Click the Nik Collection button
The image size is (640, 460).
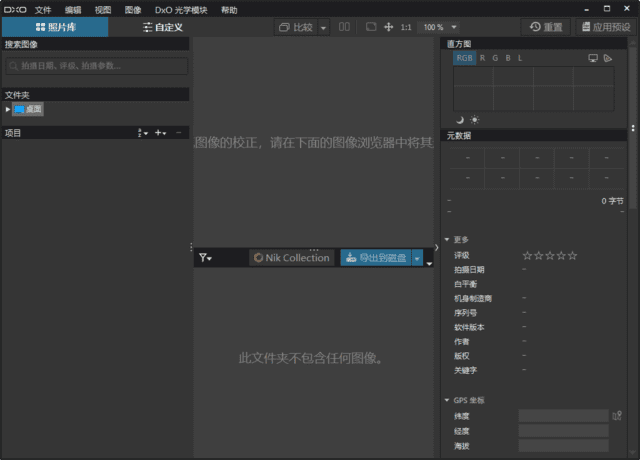[x=291, y=258]
